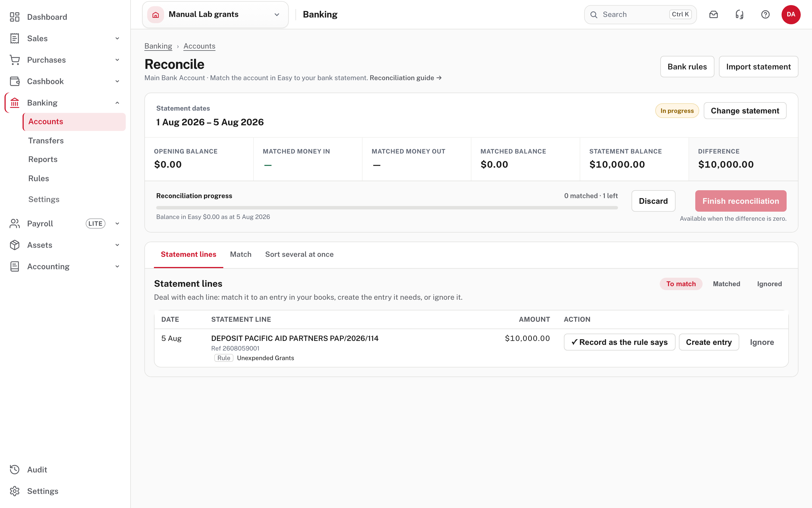Click the Accounting ledger icon
This screenshot has height=508, width=812.
click(14, 266)
